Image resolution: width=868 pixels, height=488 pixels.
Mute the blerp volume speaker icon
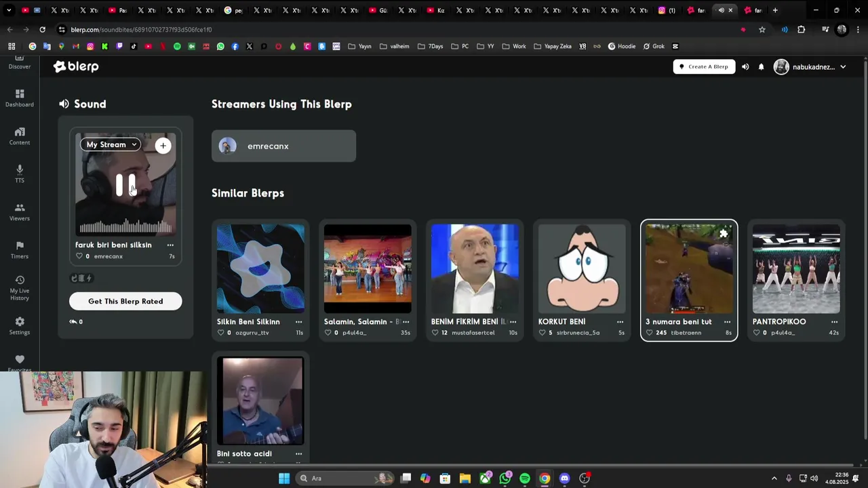pos(745,66)
